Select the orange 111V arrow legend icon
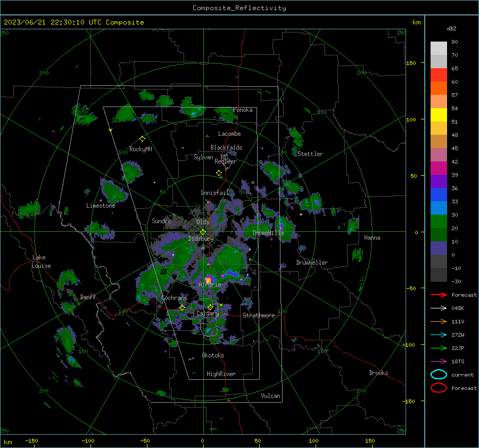This screenshot has height=448, width=479. [439, 321]
